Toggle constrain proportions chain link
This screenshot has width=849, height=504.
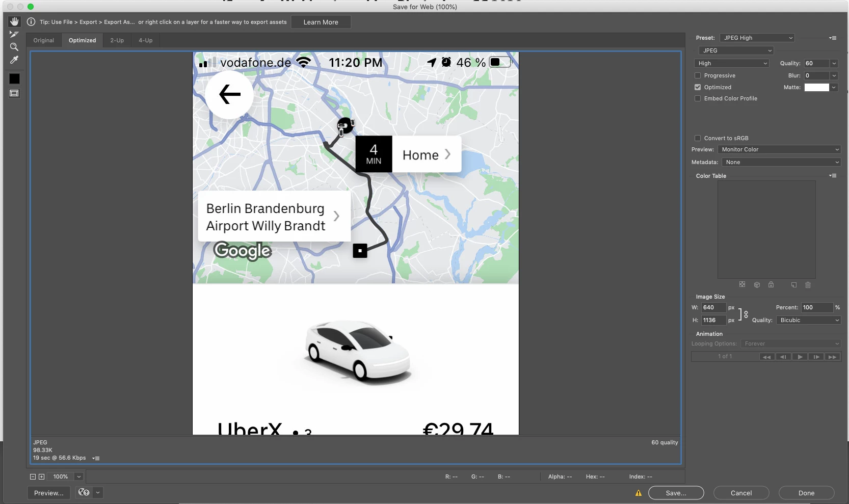[746, 314]
